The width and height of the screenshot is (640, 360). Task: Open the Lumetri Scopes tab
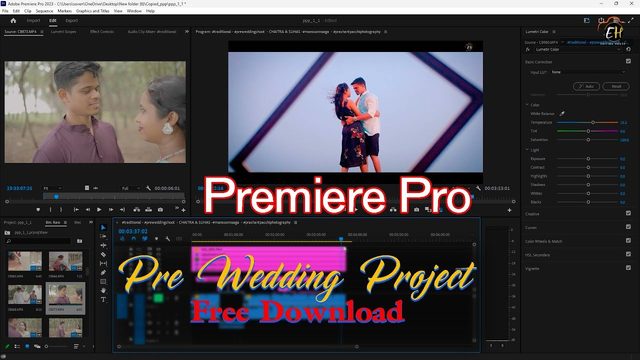tap(63, 31)
